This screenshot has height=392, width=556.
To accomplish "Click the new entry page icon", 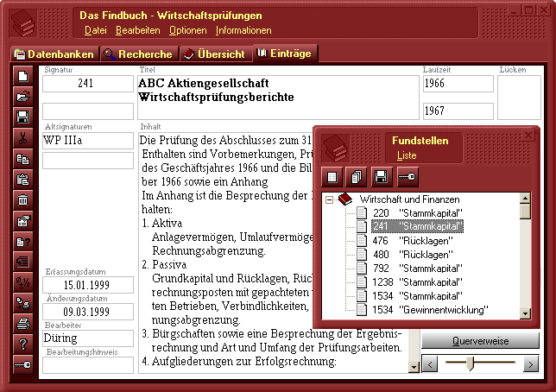I will coord(23,76).
